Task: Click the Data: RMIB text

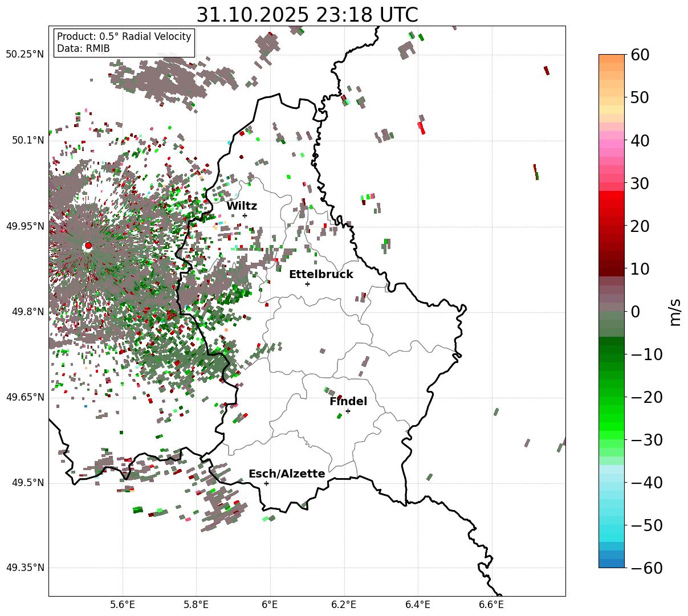Action: 83,48
